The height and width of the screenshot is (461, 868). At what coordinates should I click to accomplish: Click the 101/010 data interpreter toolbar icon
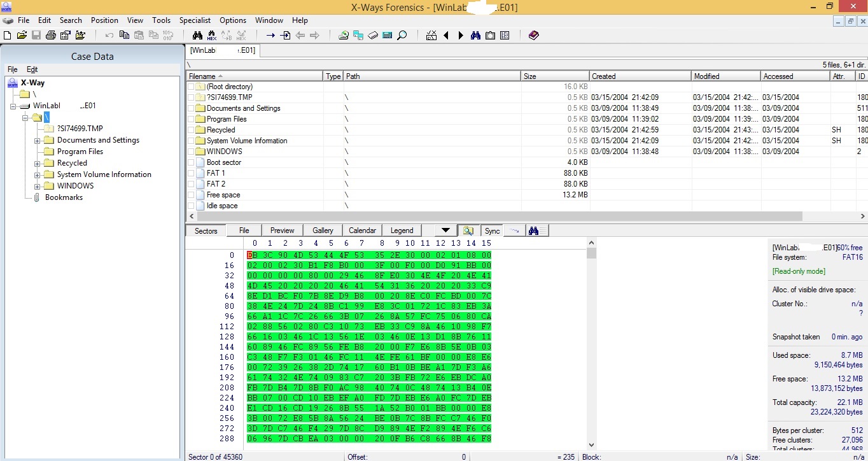(167, 35)
